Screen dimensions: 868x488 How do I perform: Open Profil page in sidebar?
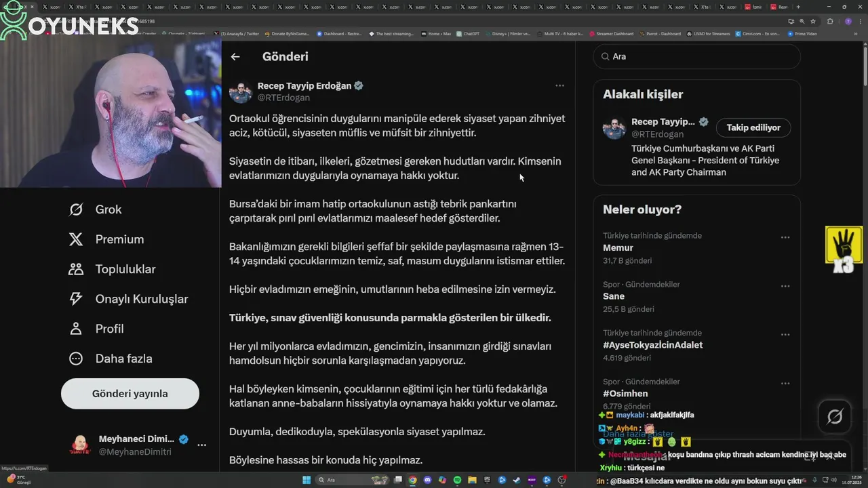[x=96, y=329]
